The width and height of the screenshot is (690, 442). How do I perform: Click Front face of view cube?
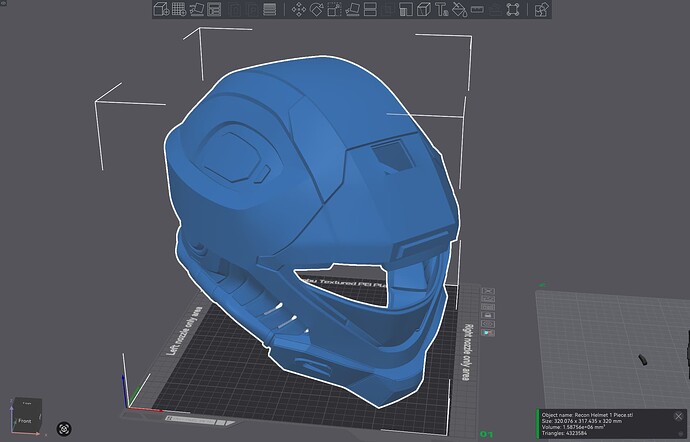[x=25, y=420]
